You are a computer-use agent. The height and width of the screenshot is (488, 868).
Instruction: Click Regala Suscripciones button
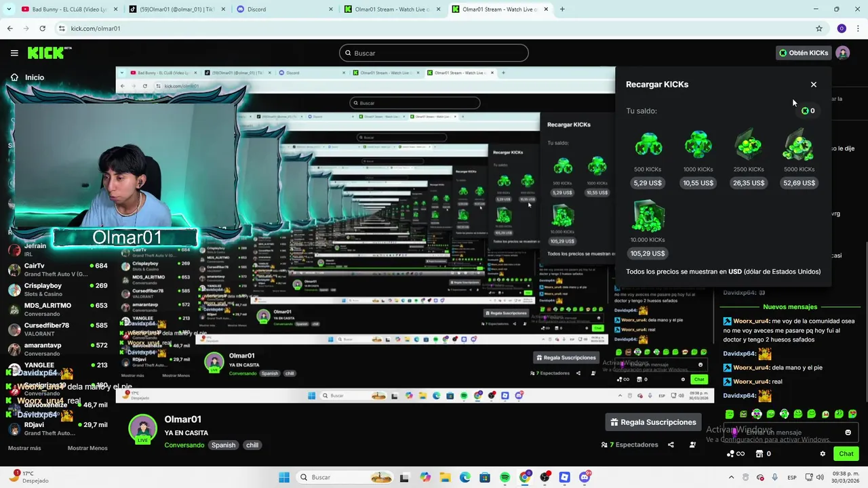(x=654, y=422)
